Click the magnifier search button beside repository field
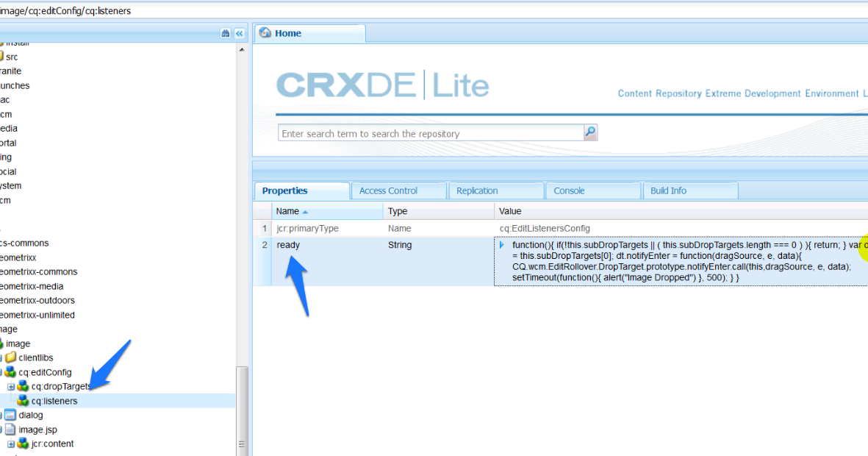 tap(591, 132)
